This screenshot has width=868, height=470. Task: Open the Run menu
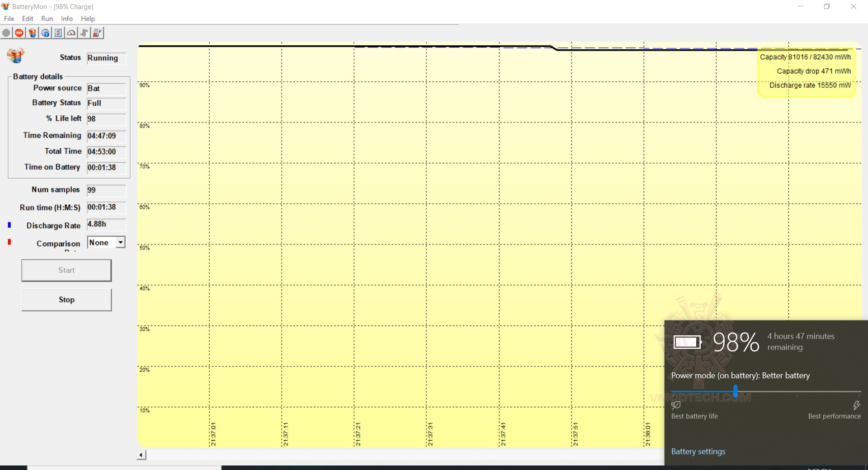(47, 19)
